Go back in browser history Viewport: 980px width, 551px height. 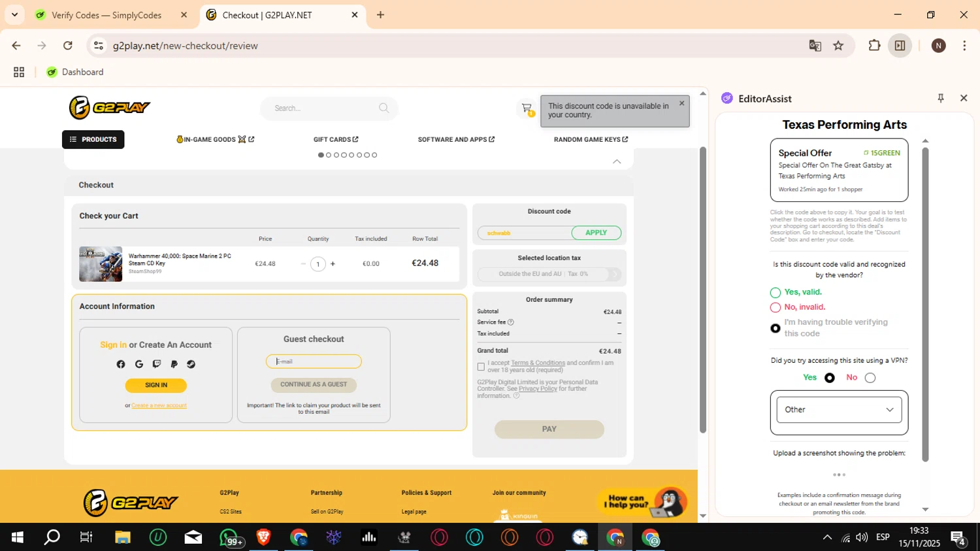pos(16,45)
